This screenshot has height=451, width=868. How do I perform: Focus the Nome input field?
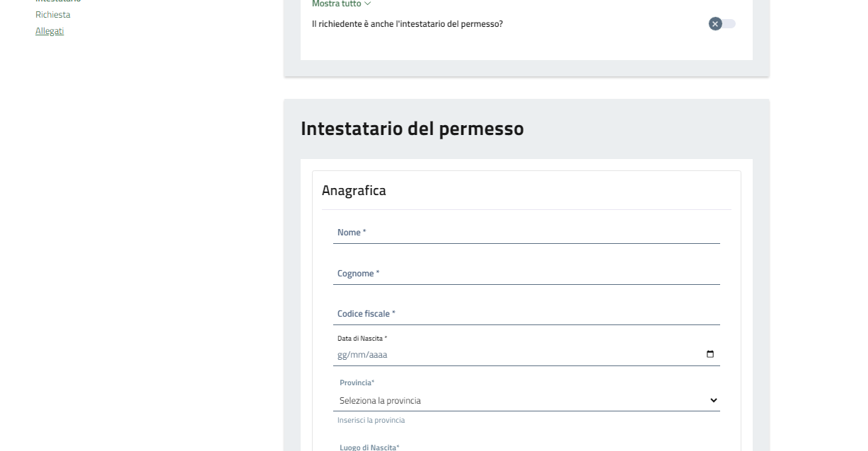pyautogui.click(x=526, y=233)
